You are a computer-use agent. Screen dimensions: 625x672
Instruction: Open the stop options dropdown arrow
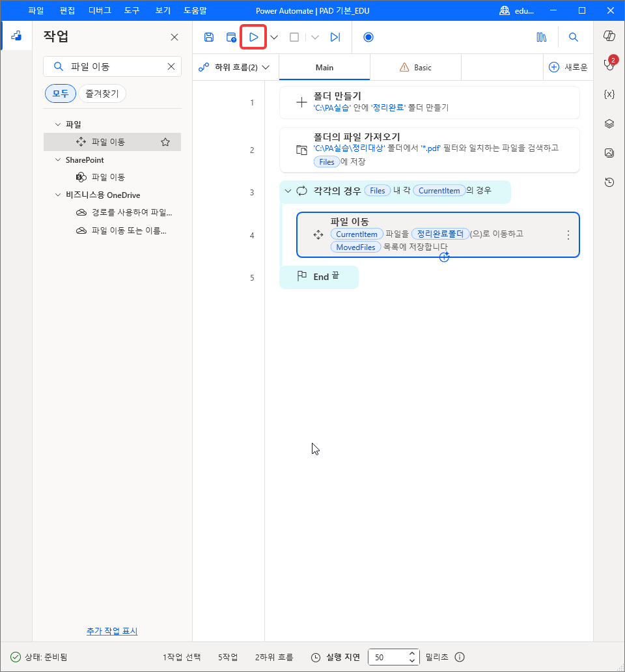point(315,37)
